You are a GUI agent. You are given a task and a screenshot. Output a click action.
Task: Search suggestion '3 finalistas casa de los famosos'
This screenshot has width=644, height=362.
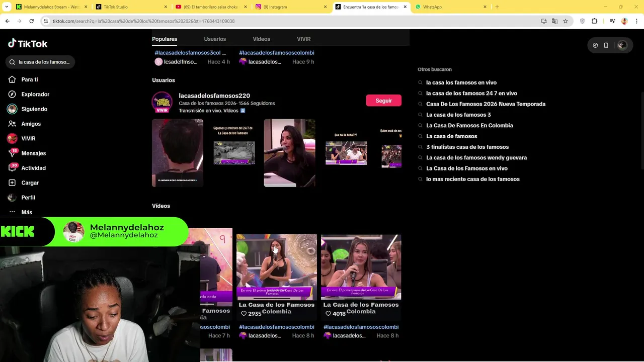467,147
